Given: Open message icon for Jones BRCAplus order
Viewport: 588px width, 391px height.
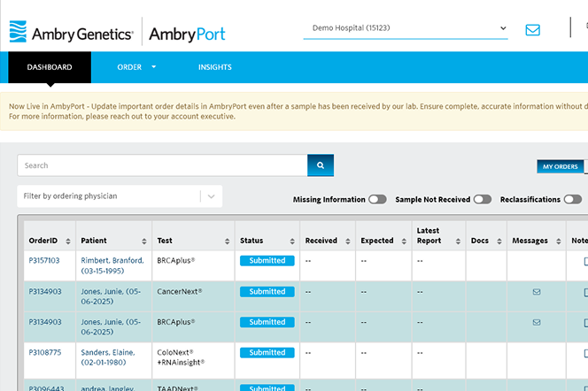Looking at the screenshot, I should (537, 322).
